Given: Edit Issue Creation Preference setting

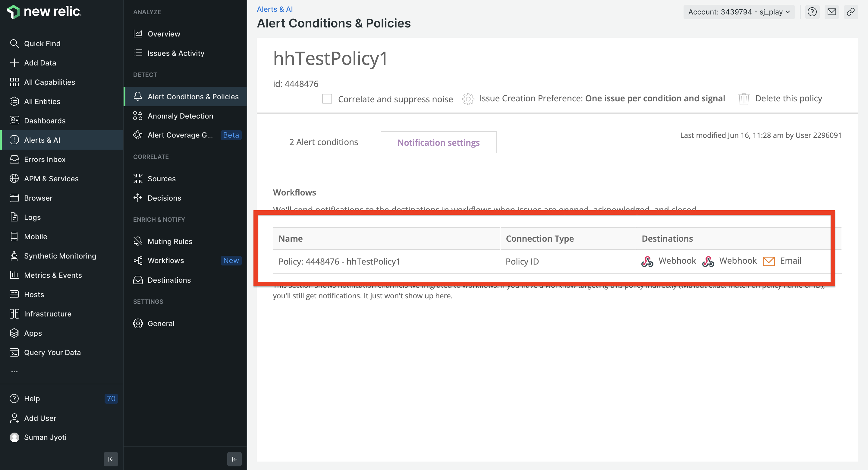Looking at the screenshot, I should coord(593,98).
